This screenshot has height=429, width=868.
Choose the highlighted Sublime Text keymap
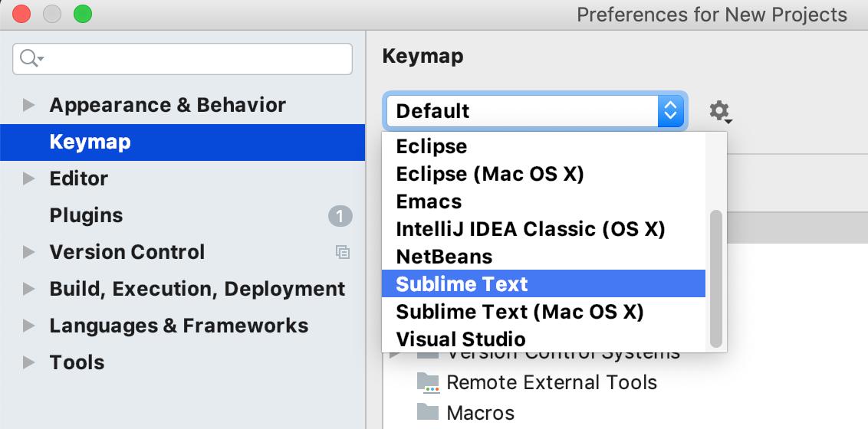pos(543,283)
